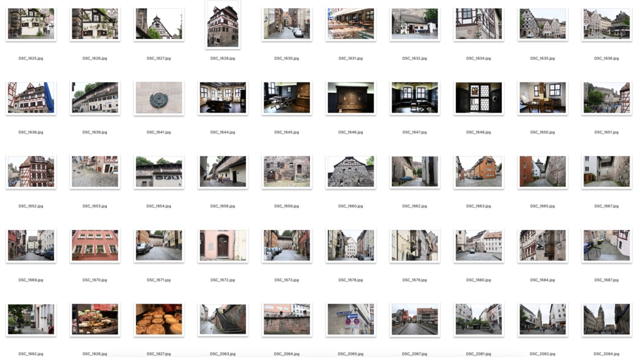Click the DSC_1680.jpg thumbnail
644x357 pixels.
pyautogui.click(x=479, y=245)
